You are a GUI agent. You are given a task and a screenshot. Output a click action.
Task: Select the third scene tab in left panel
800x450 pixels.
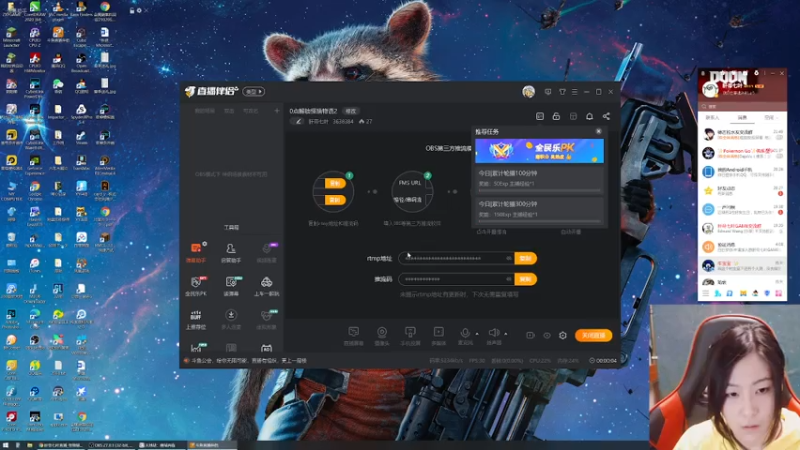tap(251, 111)
